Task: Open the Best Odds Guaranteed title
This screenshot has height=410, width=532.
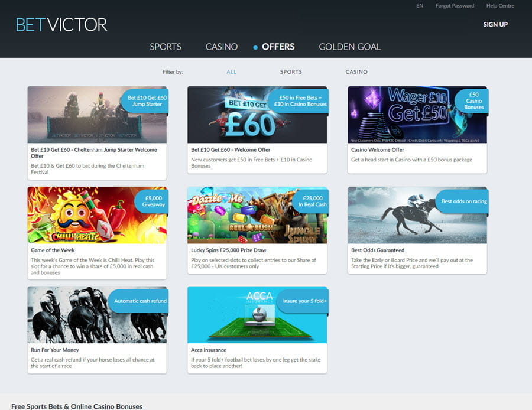Action: pos(378,250)
